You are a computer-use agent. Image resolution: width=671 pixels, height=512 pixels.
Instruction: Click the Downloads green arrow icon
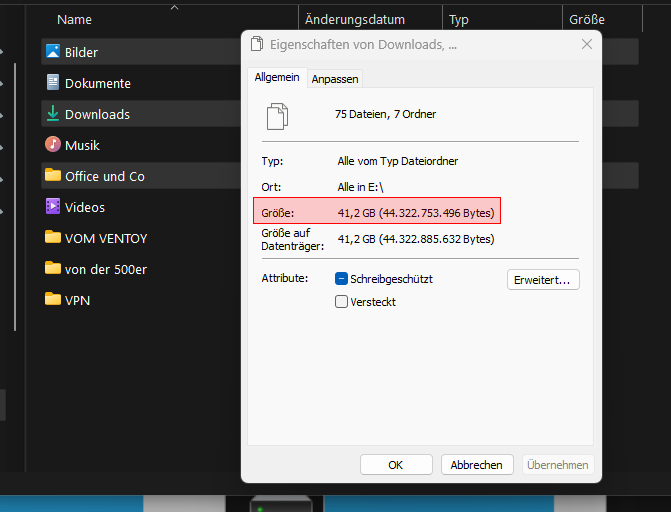(53, 113)
